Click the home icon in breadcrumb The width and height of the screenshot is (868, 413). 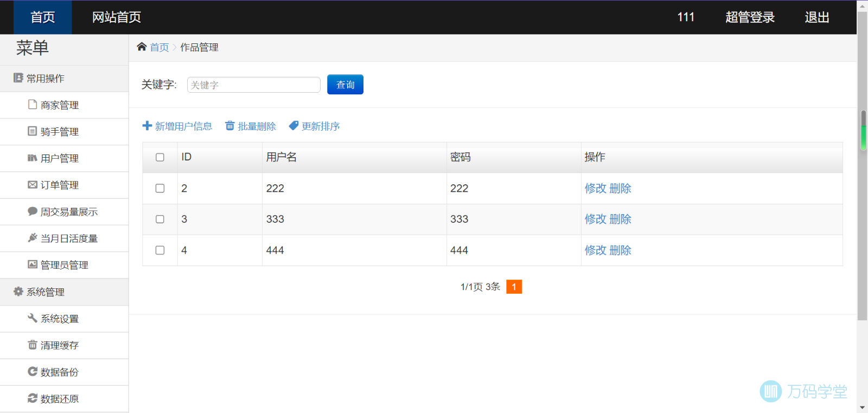142,47
